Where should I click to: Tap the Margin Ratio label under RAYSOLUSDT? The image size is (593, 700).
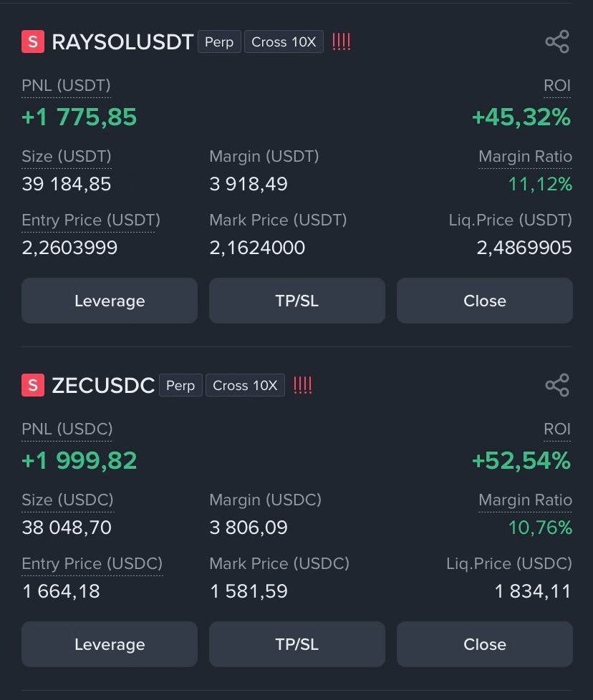(525, 157)
